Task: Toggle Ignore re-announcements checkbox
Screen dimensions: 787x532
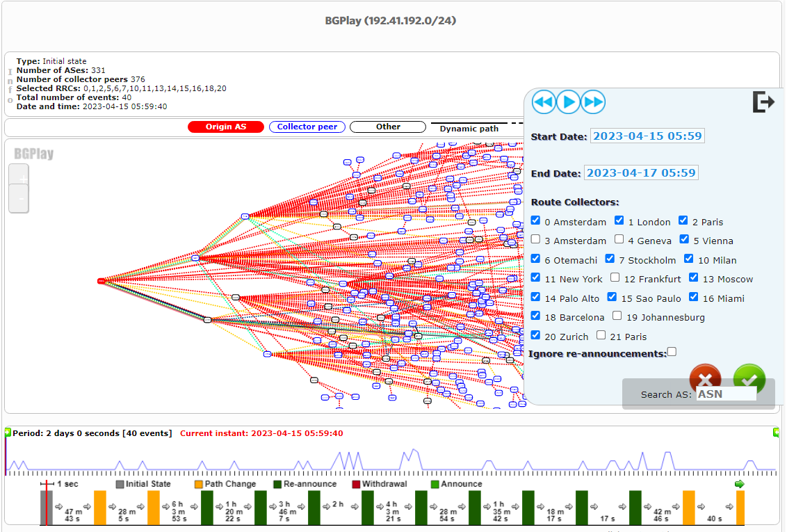Action: click(672, 352)
